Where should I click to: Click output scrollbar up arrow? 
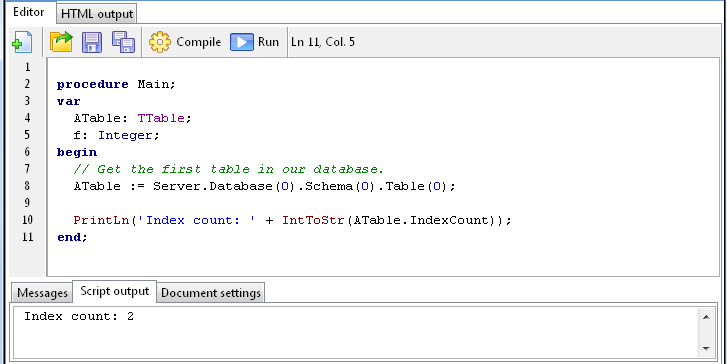706,317
